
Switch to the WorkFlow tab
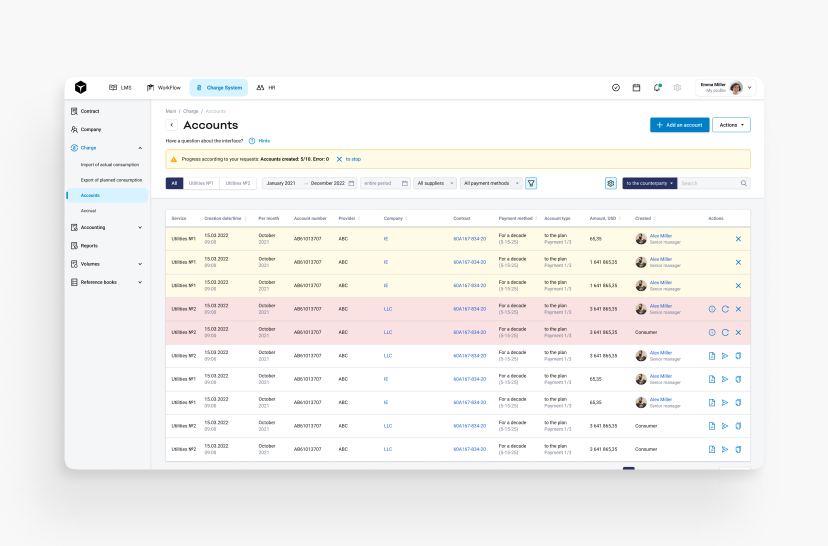[164, 88]
